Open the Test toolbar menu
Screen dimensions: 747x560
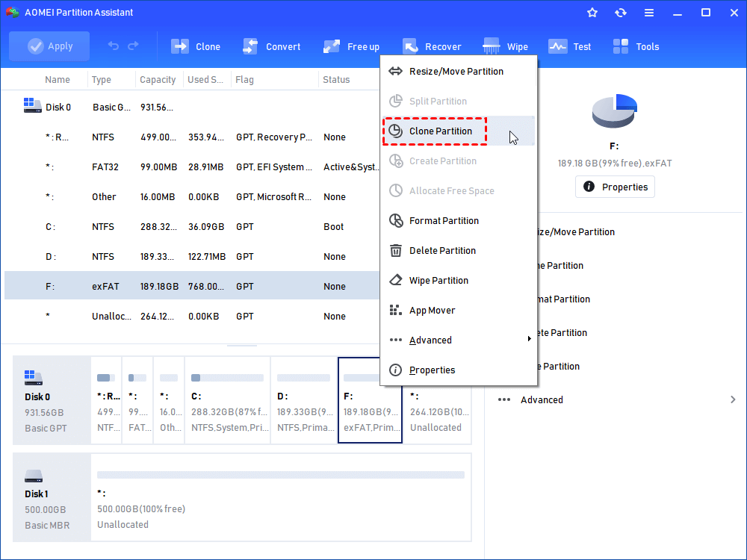click(x=570, y=46)
